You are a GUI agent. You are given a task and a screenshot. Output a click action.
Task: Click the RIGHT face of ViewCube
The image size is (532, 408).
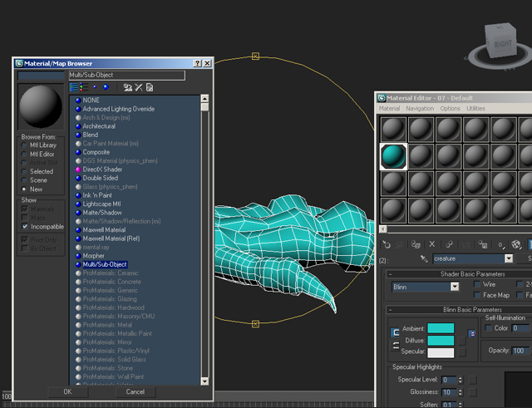coord(502,44)
